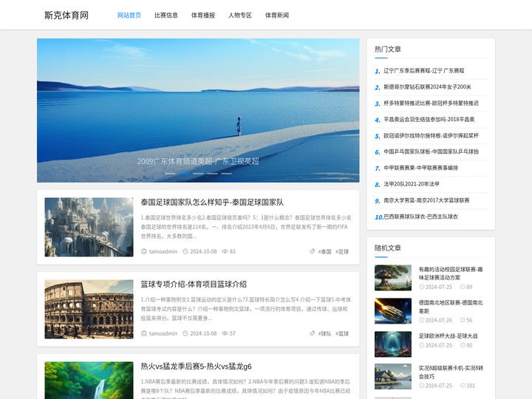
Task: Click author icon on 篮球专项介绍 article
Action: point(144,333)
